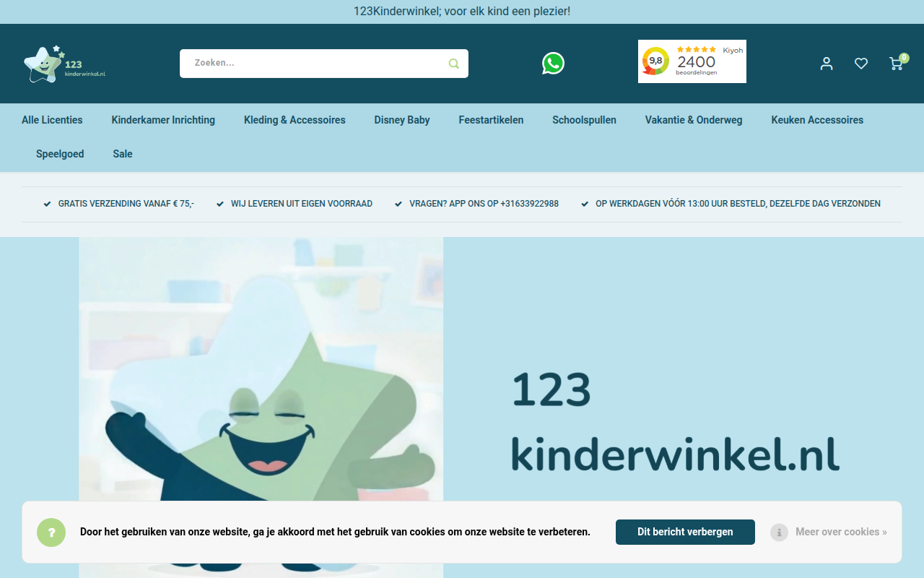Select Kleding & Accessoires category
The image size is (924, 578).
295,120
